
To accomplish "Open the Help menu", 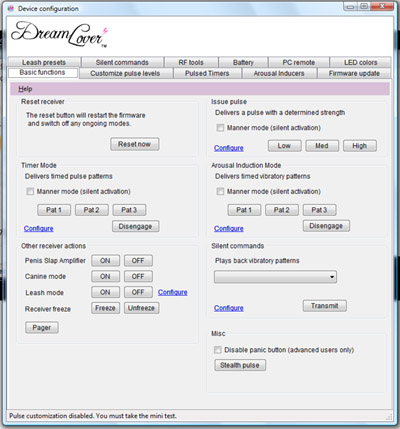I will 25,89.
